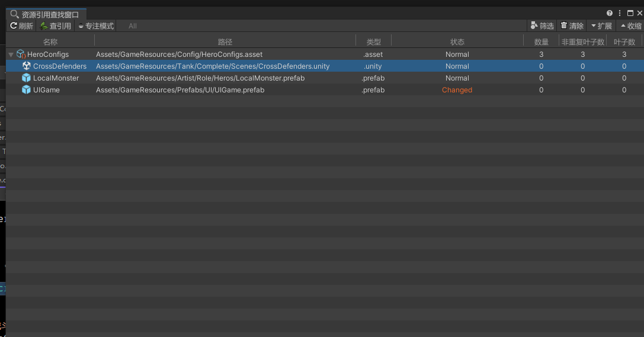Image resolution: width=644 pixels, height=337 pixels.
Task: Click the orange Changed status of UIGame
Action: coord(457,90)
